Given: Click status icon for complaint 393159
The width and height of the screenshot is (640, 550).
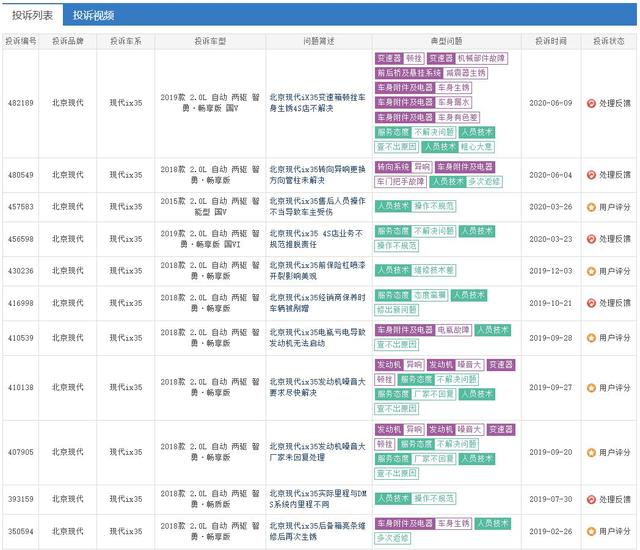Looking at the screenshot, I should [591, 499].
